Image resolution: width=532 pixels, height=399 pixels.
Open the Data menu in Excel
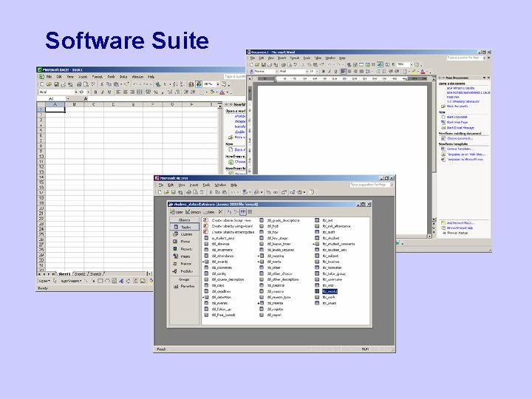click(123, 77)
